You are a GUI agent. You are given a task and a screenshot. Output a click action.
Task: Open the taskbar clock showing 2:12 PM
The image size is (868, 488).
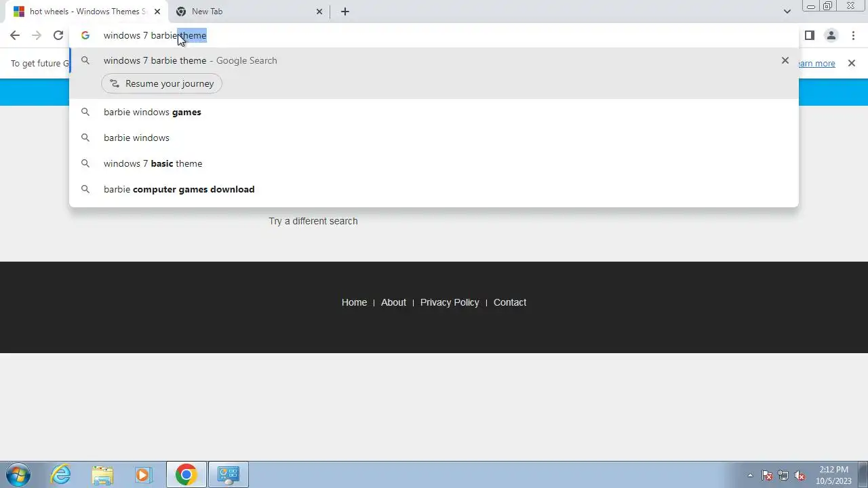(x=833, y=475)
